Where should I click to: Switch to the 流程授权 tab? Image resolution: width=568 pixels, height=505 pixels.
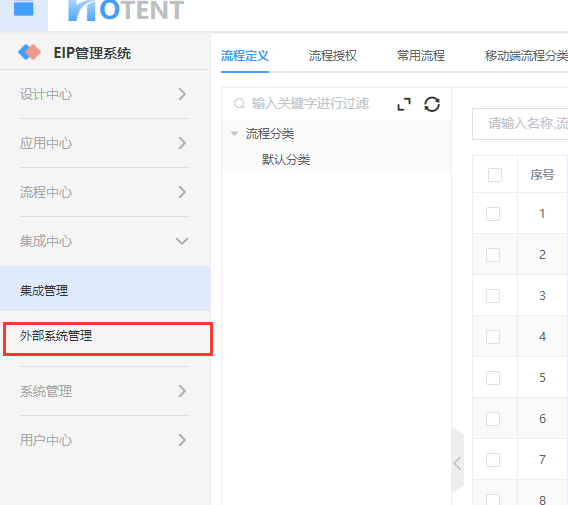tap(333, 55)
